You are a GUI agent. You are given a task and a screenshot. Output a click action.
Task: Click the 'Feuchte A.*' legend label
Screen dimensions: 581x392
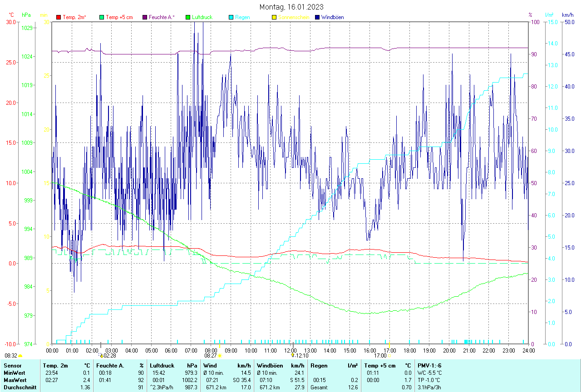pyautogui.click(x=162, y=17)
